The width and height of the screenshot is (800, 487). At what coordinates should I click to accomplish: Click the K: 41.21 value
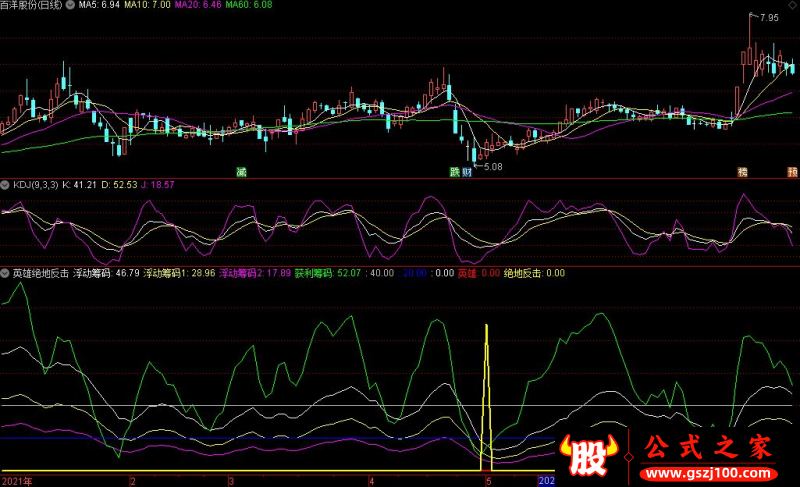click(x=79, y=185)
